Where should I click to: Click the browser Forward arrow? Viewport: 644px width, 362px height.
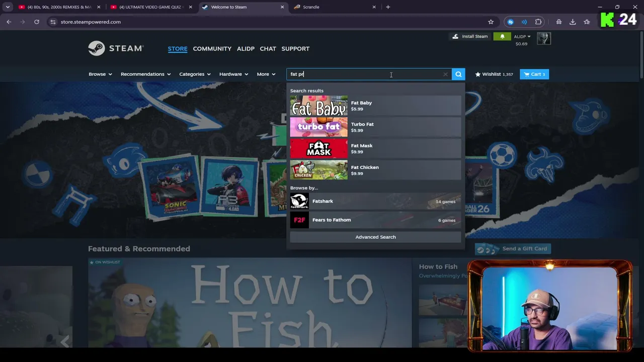click(x=23, y=22)
